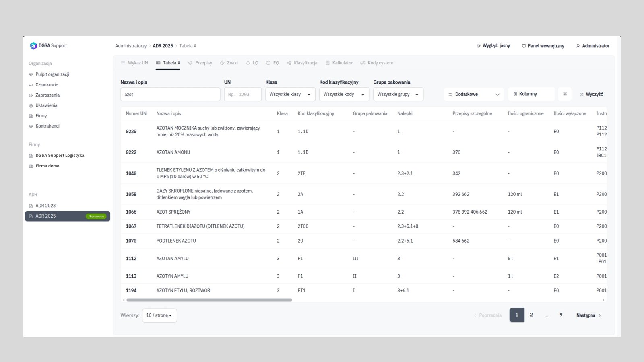The height and width of the screenshot is (362, 644).
Task: Open Pulpit organizacji in the sidebar
Action: 49,74
